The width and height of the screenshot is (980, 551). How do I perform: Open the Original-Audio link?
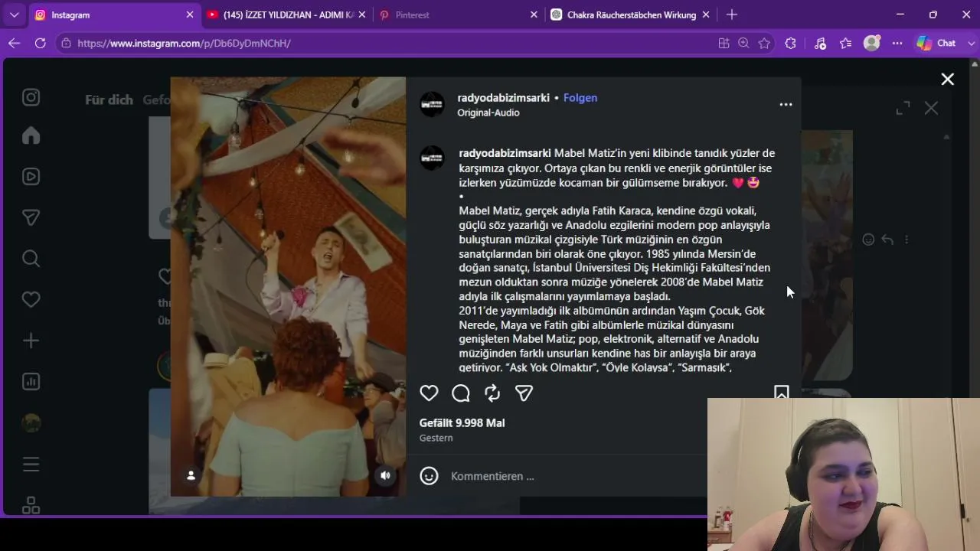[x=488, y=112]
